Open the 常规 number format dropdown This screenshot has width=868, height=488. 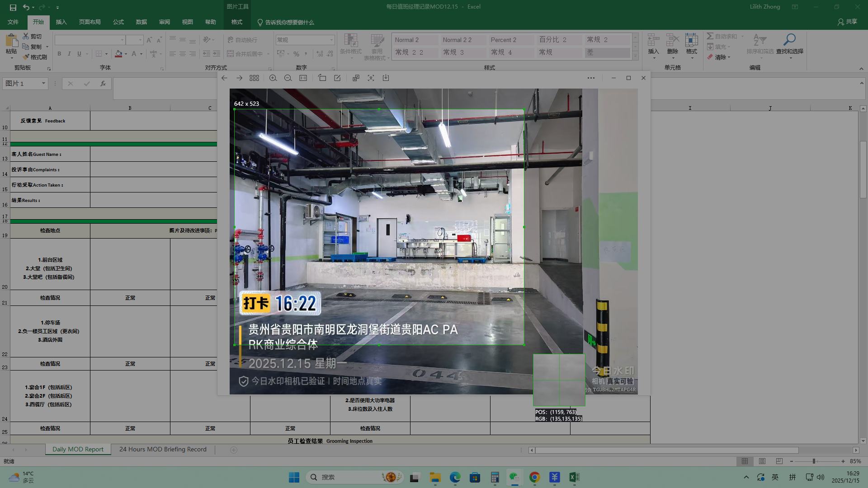click(x=331, y=40)
